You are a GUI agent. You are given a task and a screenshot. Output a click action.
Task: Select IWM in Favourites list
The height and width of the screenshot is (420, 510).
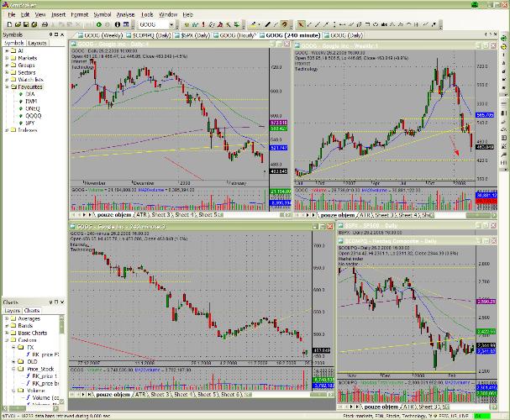click(x=31, y=102)
